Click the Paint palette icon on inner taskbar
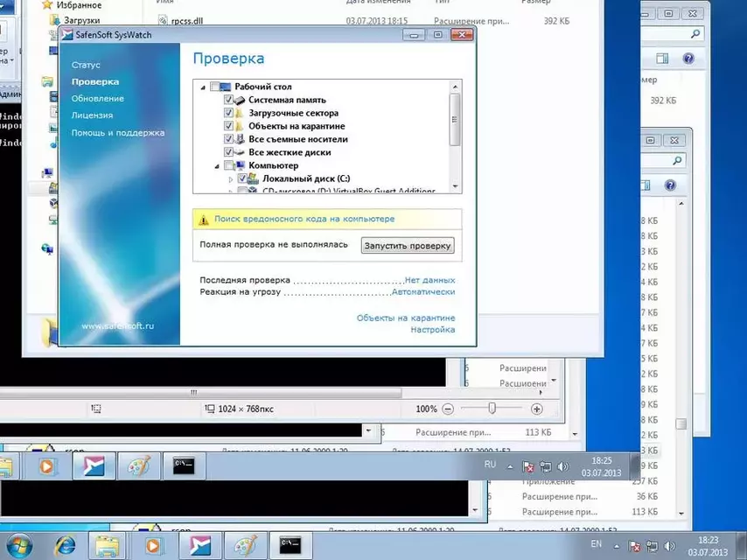This screenshot has height=560, width=747. pos(138,466)
